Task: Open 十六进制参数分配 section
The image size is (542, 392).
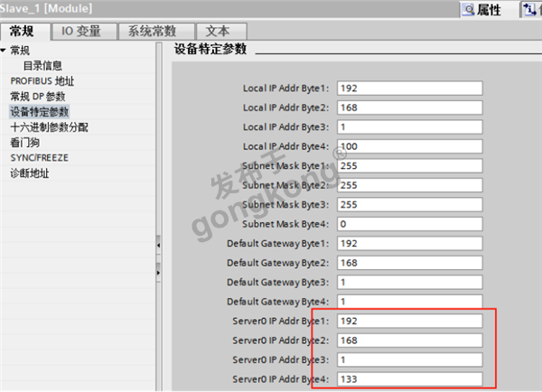Action: pyautogui.click(x=49, y=127)
